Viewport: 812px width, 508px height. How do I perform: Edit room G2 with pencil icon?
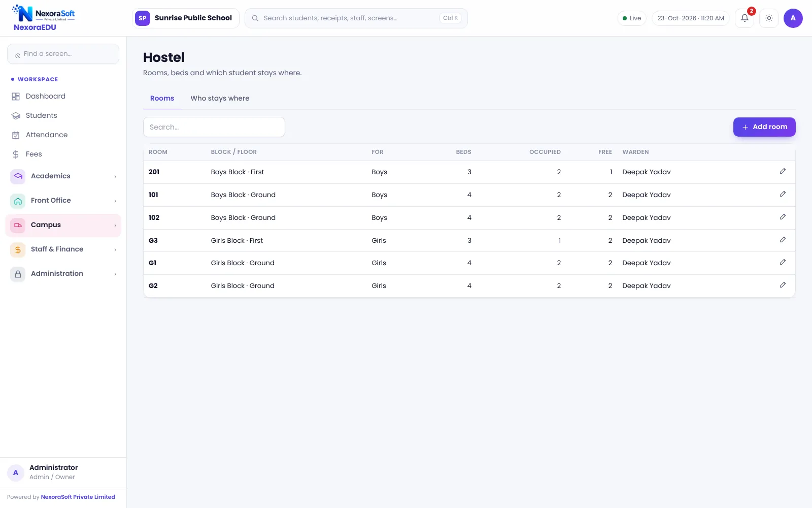coord(783,285)
